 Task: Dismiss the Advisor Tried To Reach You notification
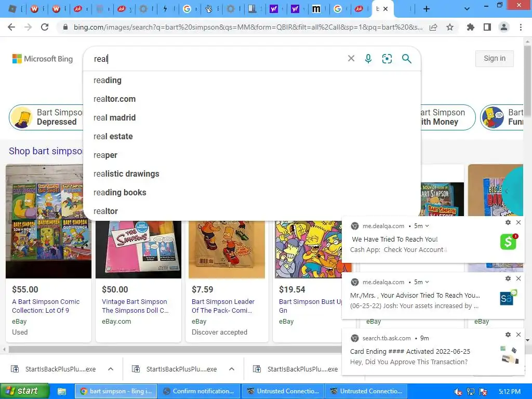click(518, 278)
